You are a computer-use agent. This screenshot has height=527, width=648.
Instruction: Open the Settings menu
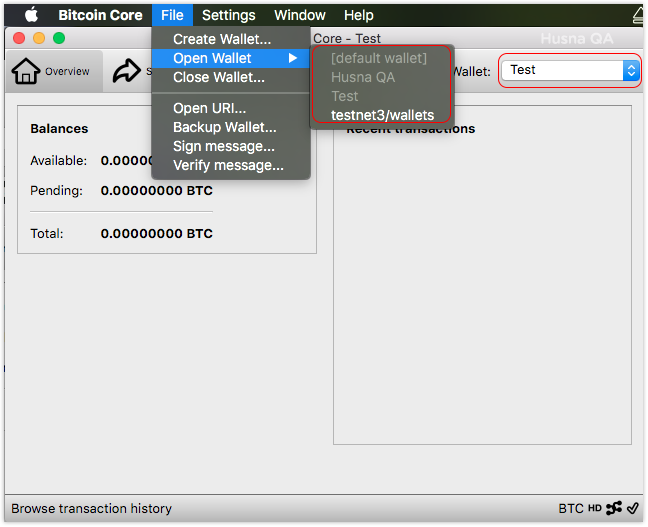point(229,15)
